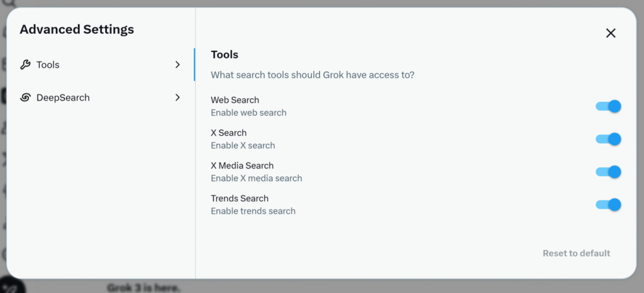Expand the Tools section chevron
The width and height of the screenshot is (644, 293).
[x=177, y=65]
